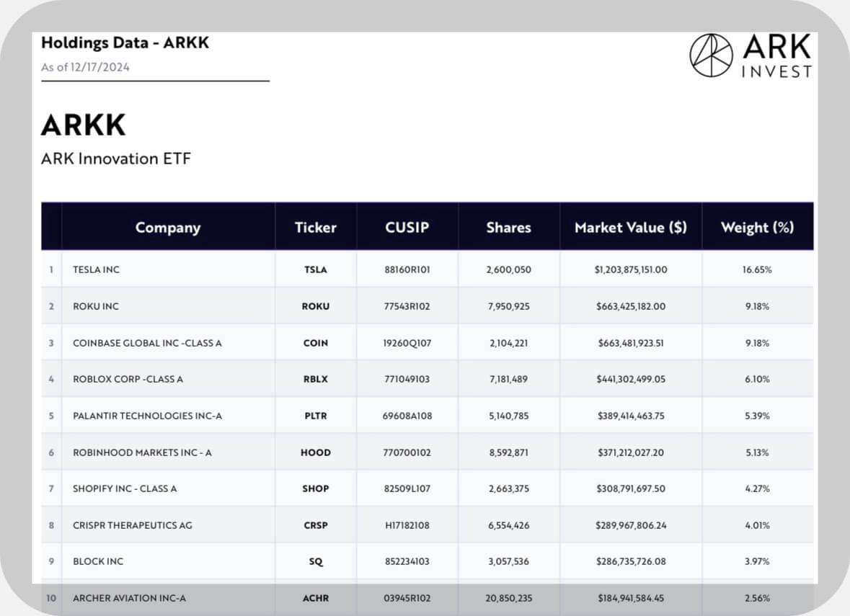Click the As of 12/17/2024 date text
The width and height of the screenshot is (850, 616).
[85, 67]
